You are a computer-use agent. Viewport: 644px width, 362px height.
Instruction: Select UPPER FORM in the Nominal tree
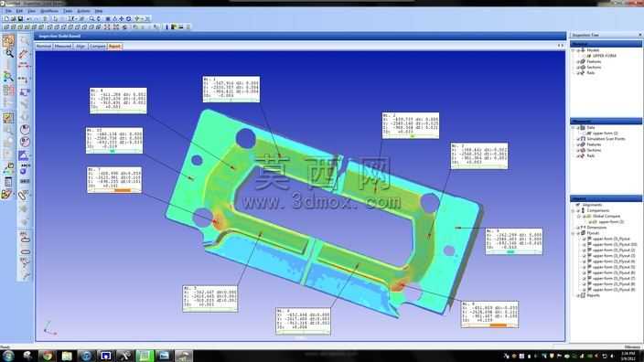coord(604,56)
